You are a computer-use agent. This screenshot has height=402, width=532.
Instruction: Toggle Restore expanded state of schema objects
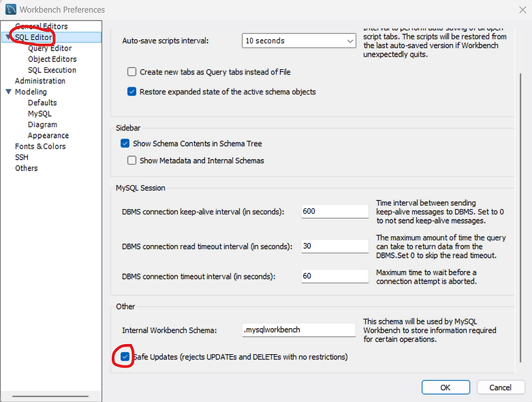coord(132,92)
